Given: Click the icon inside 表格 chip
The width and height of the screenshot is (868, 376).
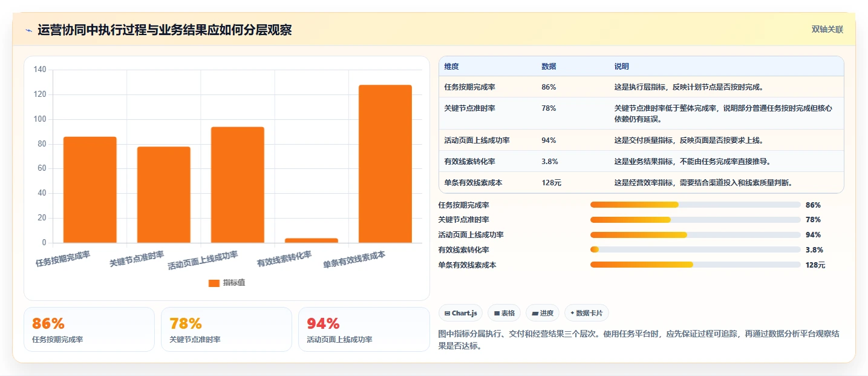Looking at the screenshot, I should [497, 314].
